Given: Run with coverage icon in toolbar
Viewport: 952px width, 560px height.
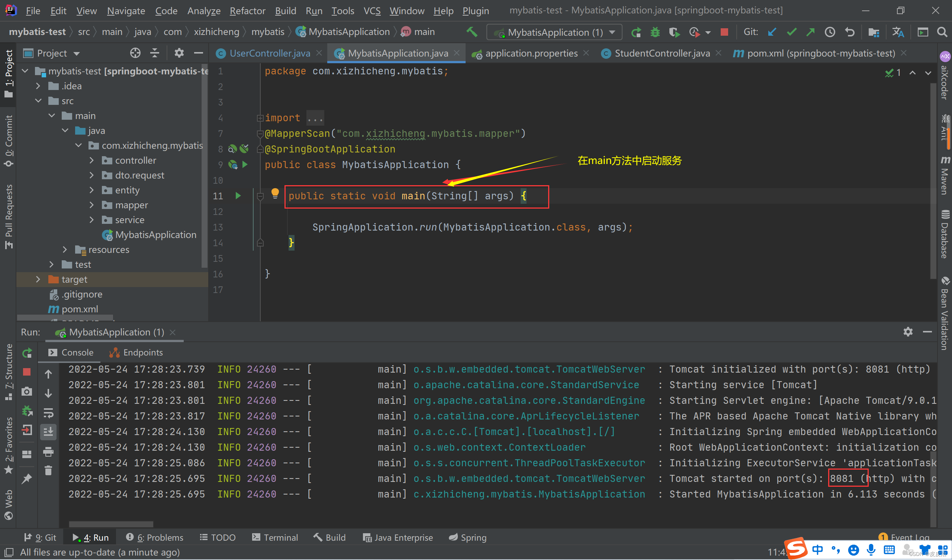Looking at the screenshot, I should pos(674,32).
